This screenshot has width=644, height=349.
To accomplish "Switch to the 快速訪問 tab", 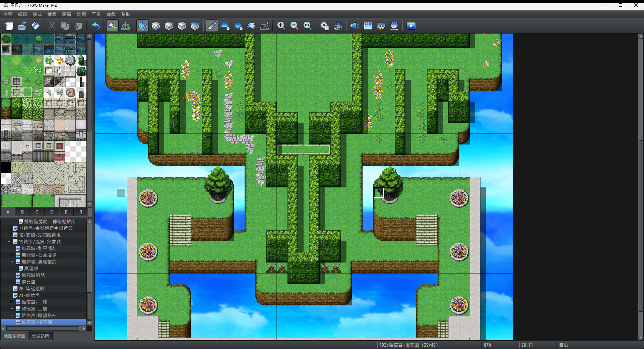I will click(x=41, y=336).
